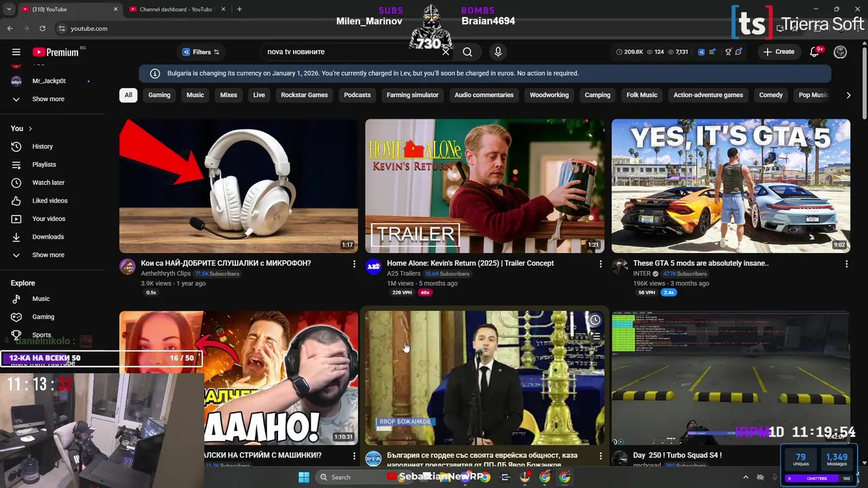Select the Podcasts category chip
This screenshot has height=488, width=868.
(x=357, y=95)
